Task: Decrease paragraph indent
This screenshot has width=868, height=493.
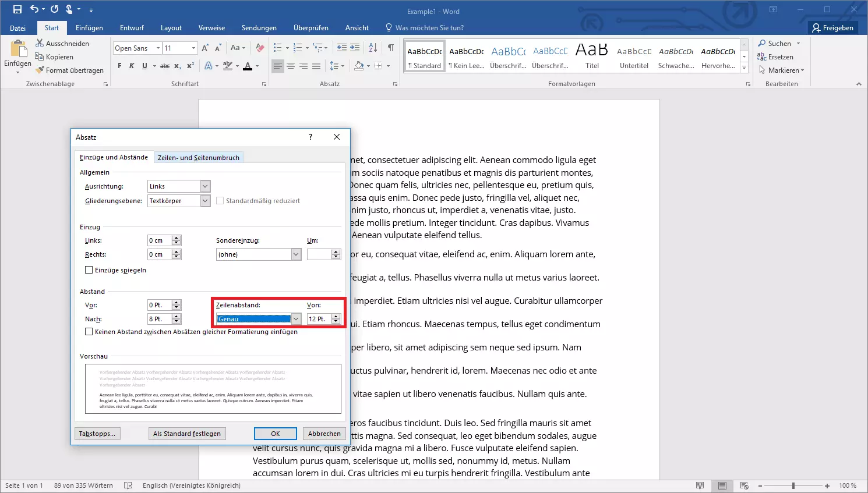Action: tap(342, 48)
